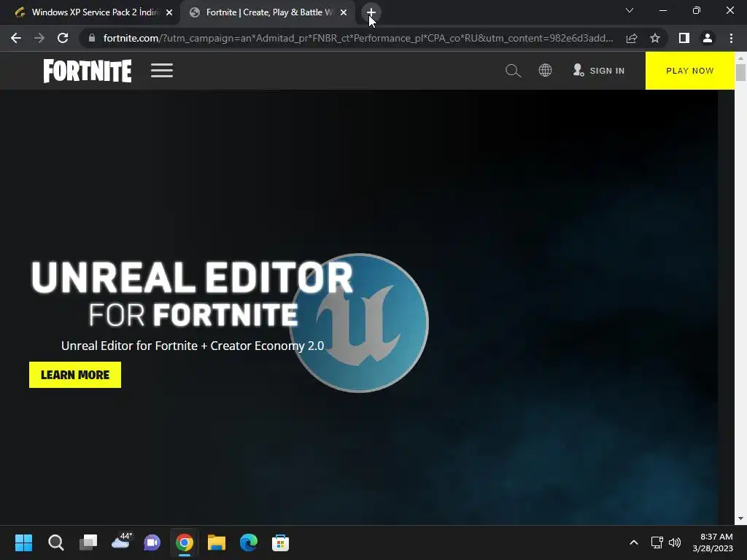Image resolution: width=747 pixels, height=560 pixels.
Task: Open clock showing 8:37 AM
Action: pos(713,542)
